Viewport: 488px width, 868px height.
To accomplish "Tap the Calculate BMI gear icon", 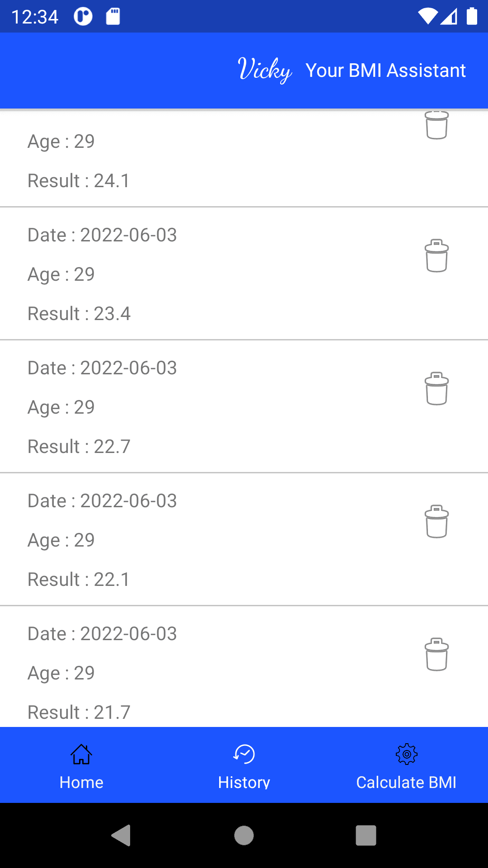I will click(x=406, y=754).
